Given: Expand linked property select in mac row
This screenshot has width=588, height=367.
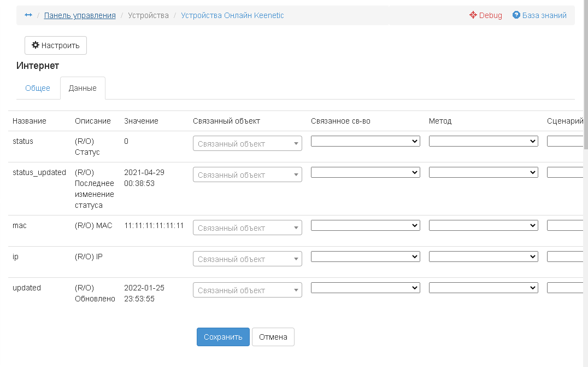Looking at the screenshot, I should pos(365,225).
